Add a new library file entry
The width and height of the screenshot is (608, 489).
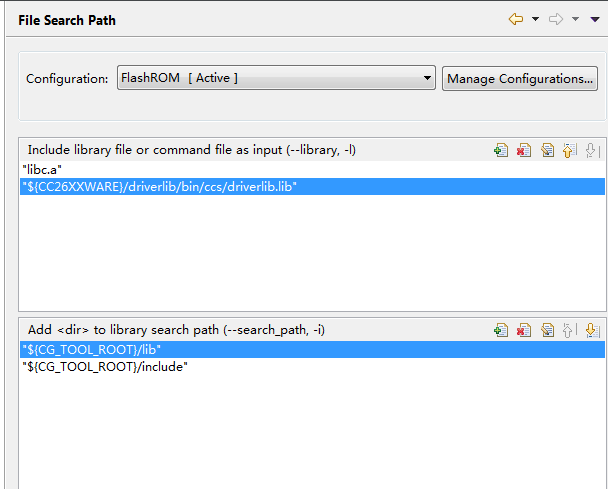[501, 150]
